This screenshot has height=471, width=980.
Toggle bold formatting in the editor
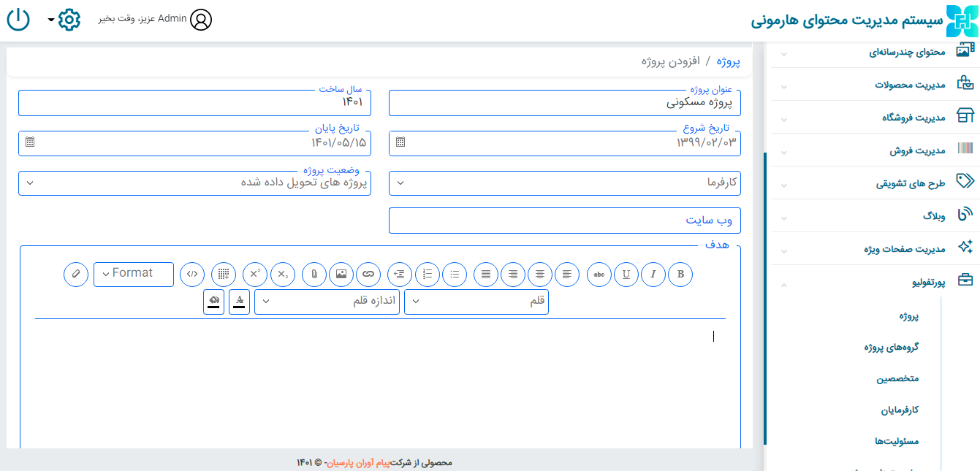click(x=680, y=274)
